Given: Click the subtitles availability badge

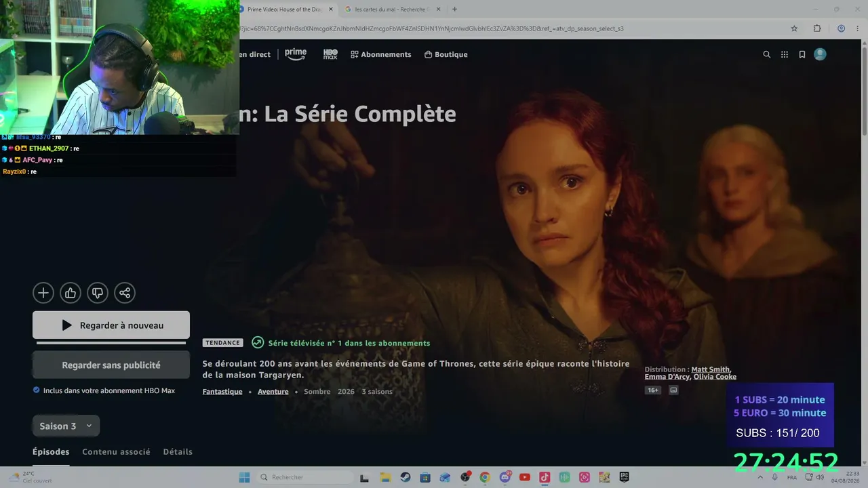Looking at the screenshot, I should click(x=673, y=390).
